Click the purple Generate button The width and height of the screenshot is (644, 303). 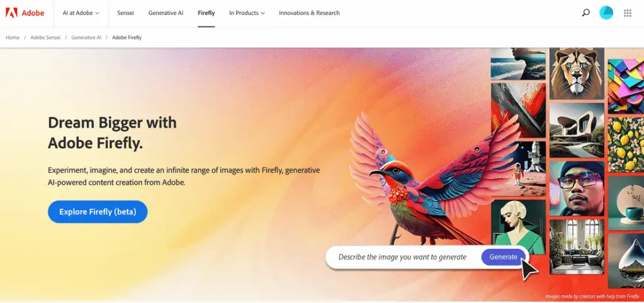pyautogui.click(x=504, y=257)
